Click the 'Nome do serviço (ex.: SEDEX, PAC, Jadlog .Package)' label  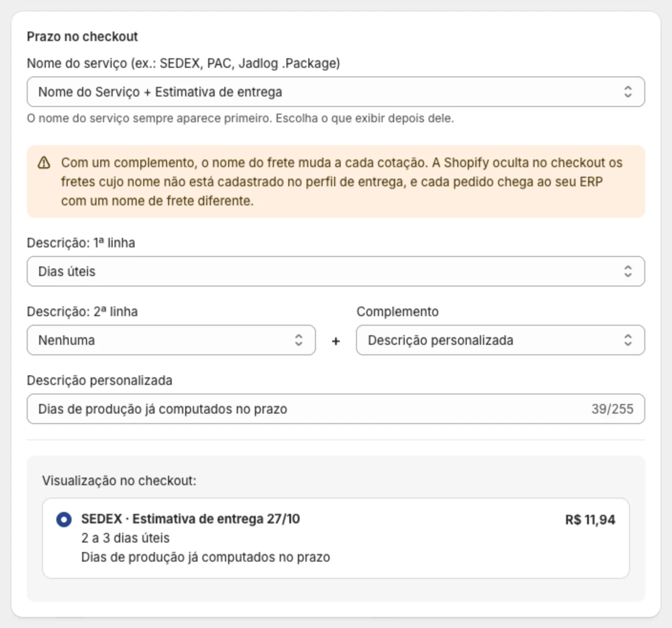click(183, 64)
